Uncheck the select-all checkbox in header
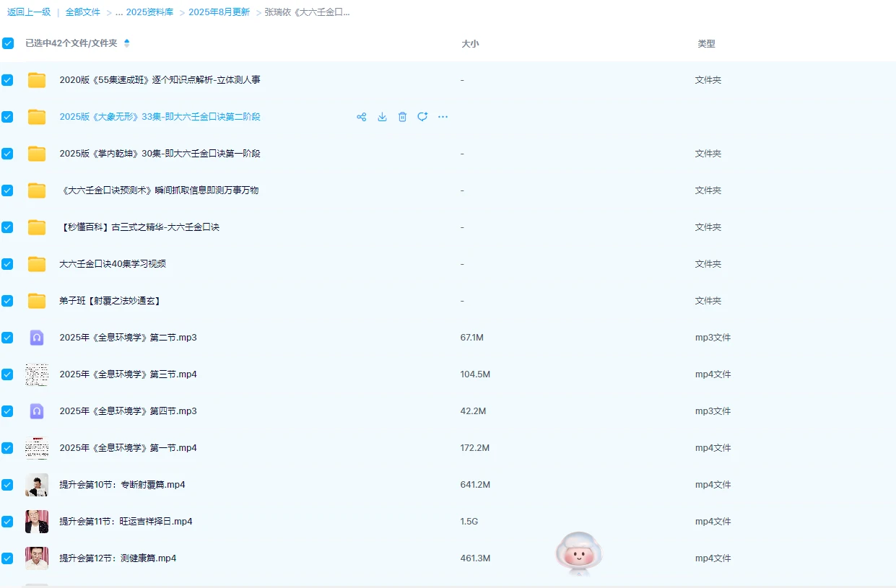Image resolution: width=896 pixels, height=588 pixels. click(x=8, y=43)
